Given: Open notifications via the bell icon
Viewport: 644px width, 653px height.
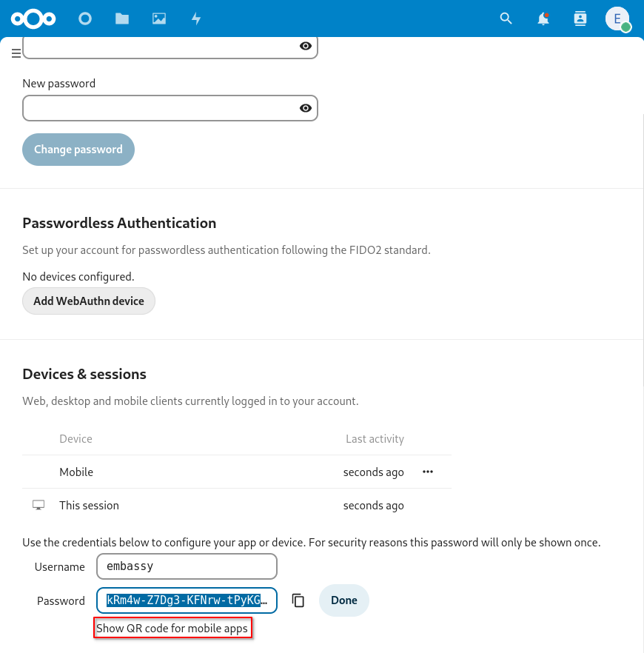Looking at the screenshot, I should 543,19.
